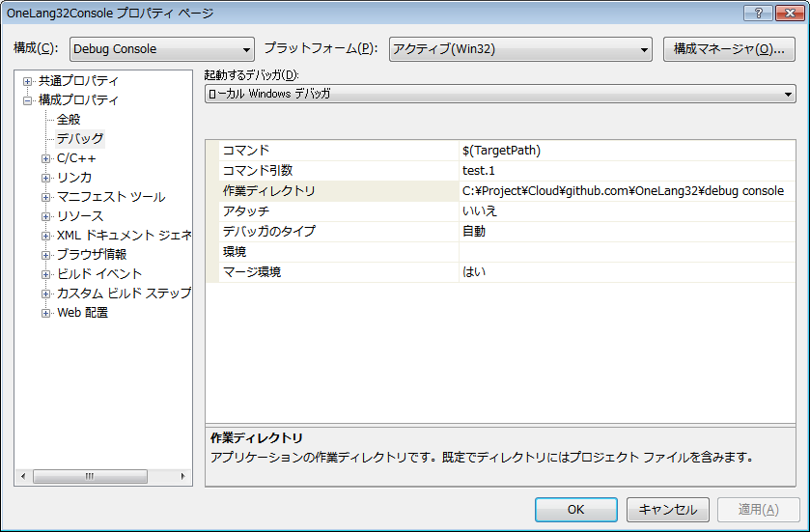The width and height of the screenshot is (810, 532).
Task: Select the マニフェスト ツール label
Action: 111,197
